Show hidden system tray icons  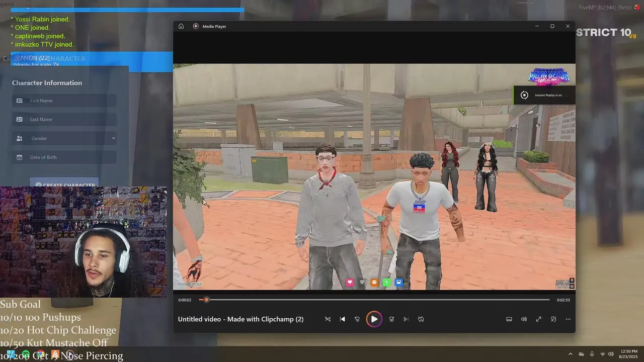[570, 354]
